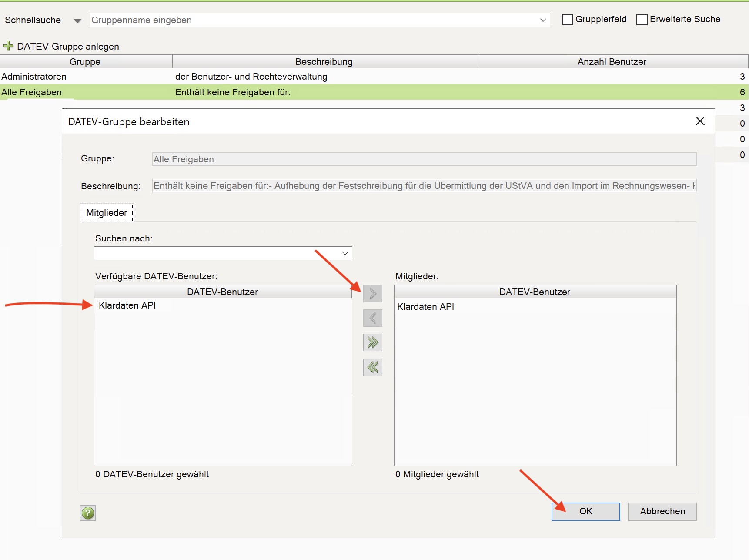
Task: Expand the Suchen nach dropdown
Action: click(x=345, y=253)
